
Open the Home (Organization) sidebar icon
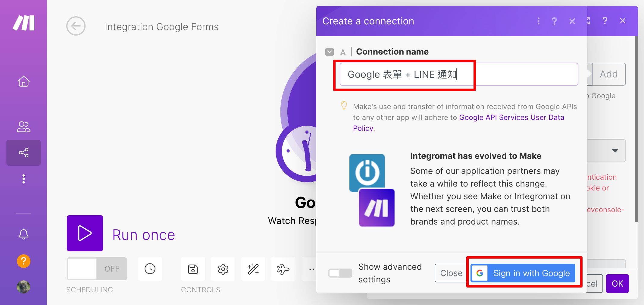pyautogui.click(x=23, y=81)
